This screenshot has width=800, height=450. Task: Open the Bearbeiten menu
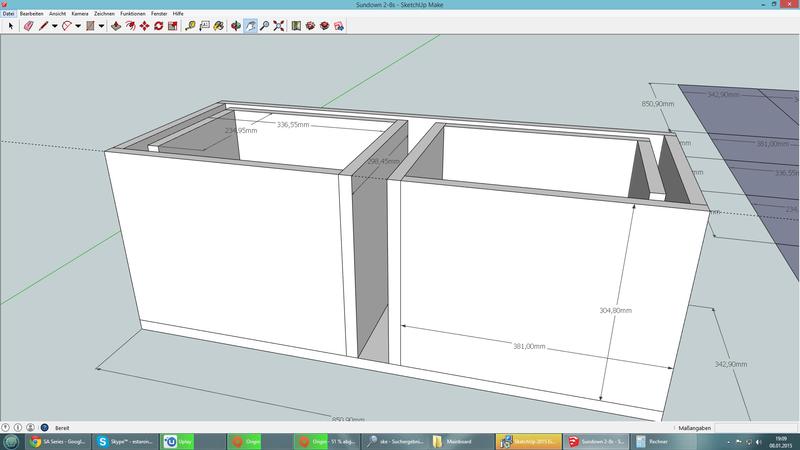[32, 14]
